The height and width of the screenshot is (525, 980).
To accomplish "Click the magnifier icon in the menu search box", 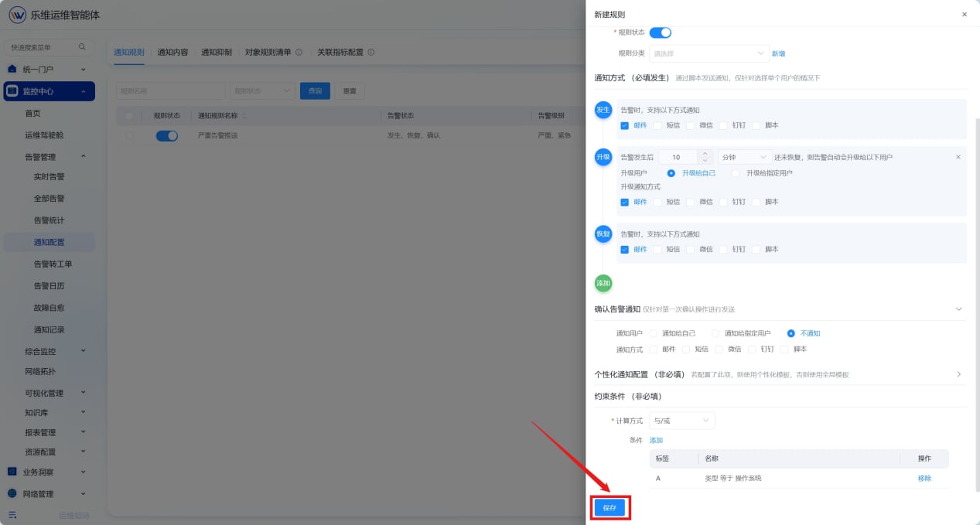I will click(82, 47).
